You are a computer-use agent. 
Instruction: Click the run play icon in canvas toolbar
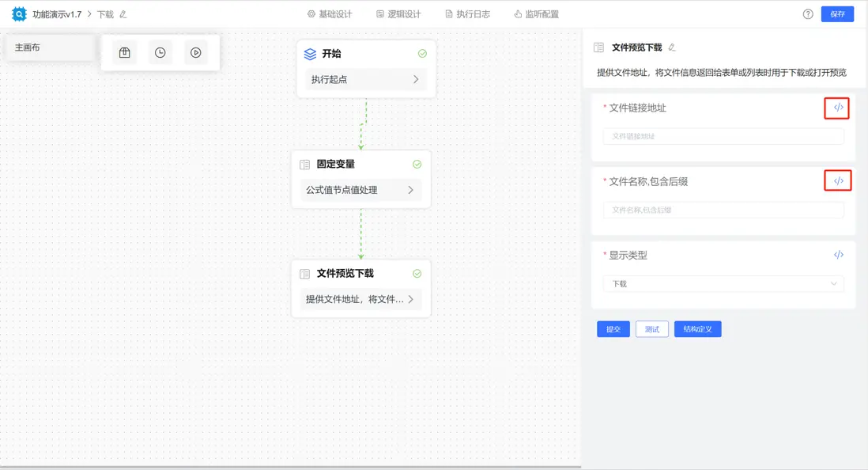(195, 53)
